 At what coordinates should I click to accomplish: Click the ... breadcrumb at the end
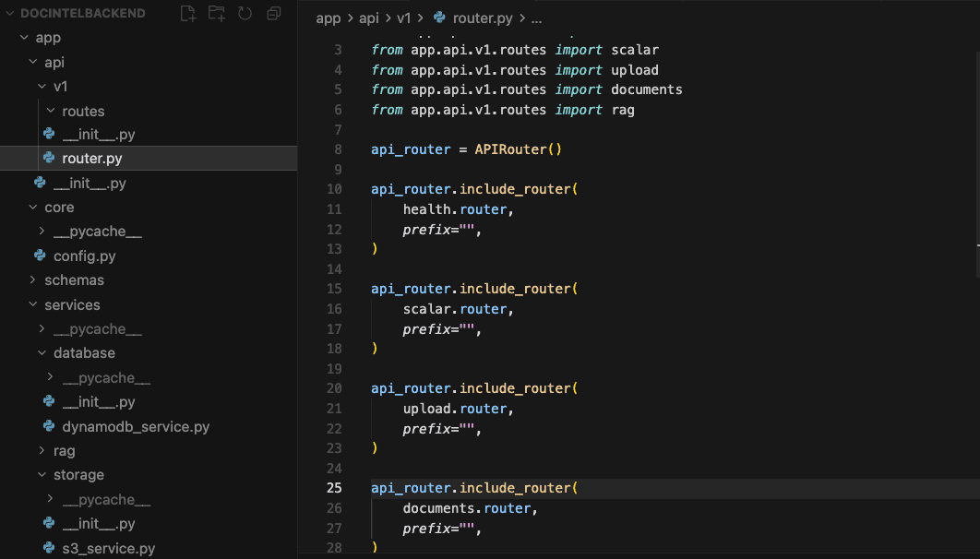[x=535, y=18]
